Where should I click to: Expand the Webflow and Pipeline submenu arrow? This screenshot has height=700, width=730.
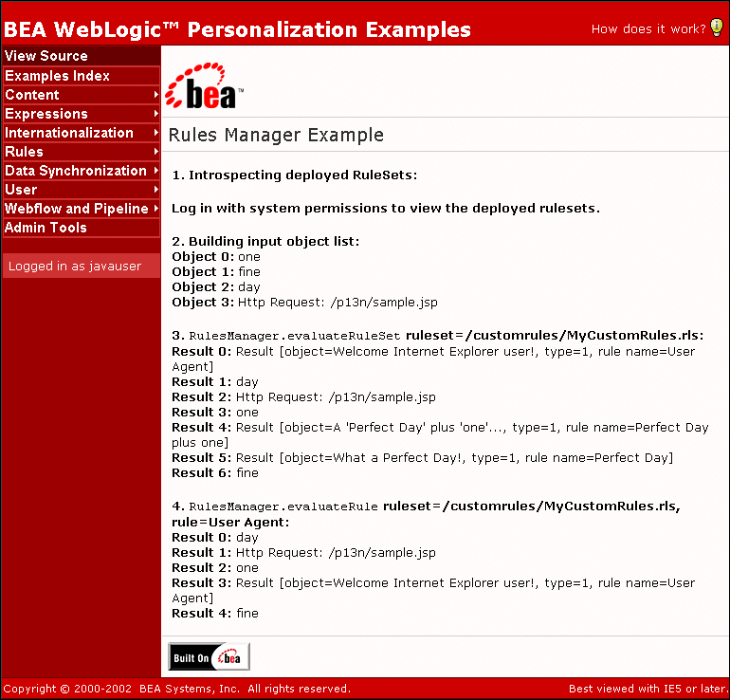156,208
